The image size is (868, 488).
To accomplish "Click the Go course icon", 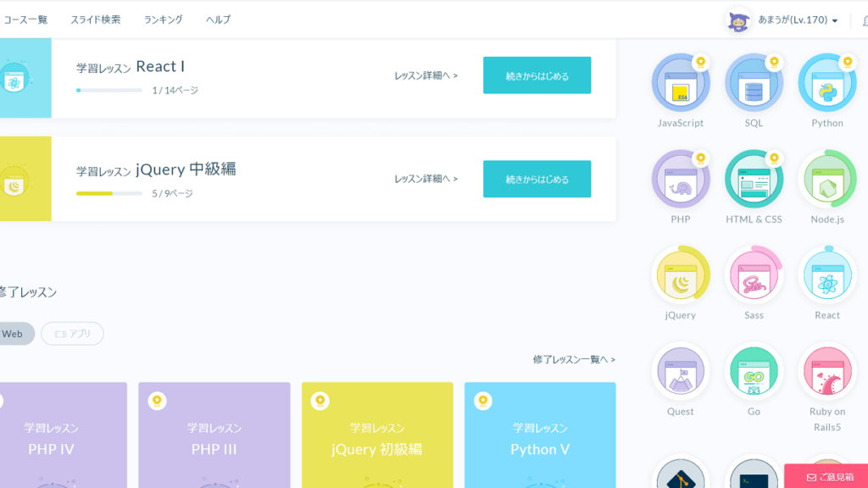I will click(754, 372).
